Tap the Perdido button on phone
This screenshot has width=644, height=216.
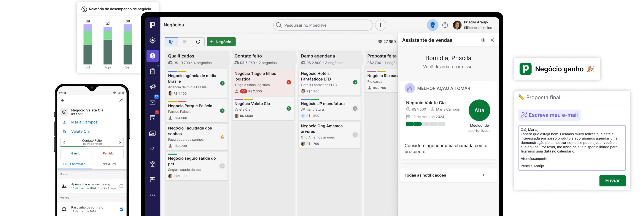(108, 153)
